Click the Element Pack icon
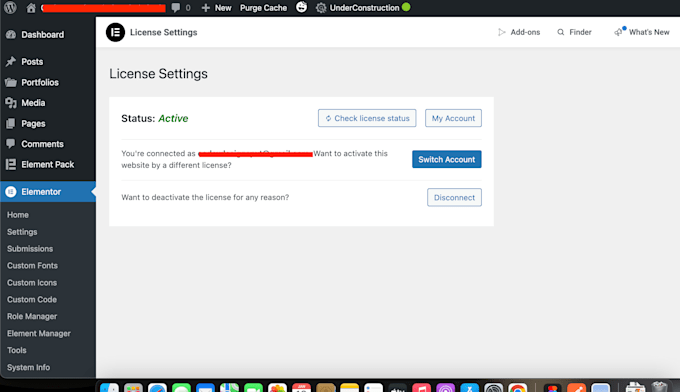The width and height of the screenshot is (680, 392). [x=11, y=164]
